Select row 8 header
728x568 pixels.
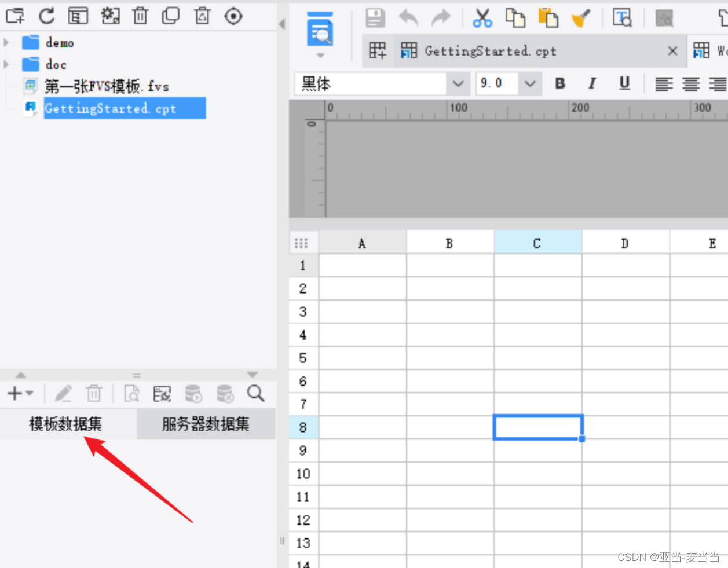[303, 427]
